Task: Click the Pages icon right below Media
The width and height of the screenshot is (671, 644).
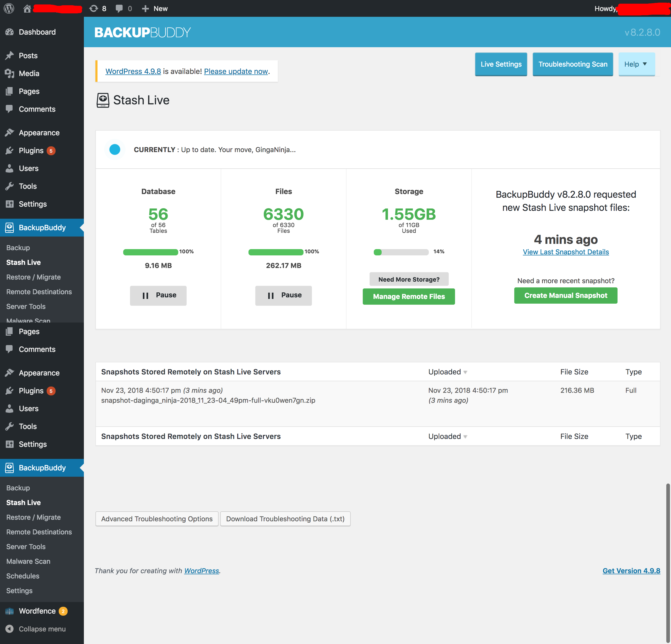Action: pyautogui.click(x=10, y=91)
